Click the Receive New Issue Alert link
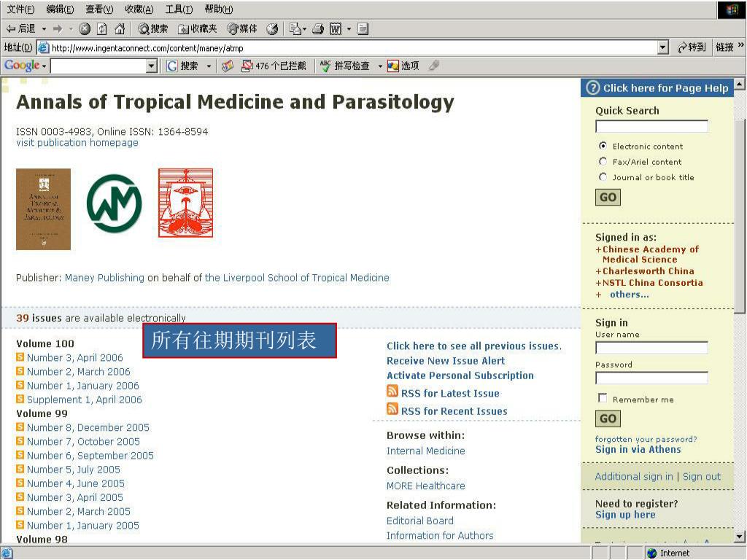This screenshot has width=747, height=560. coord(446,360)
